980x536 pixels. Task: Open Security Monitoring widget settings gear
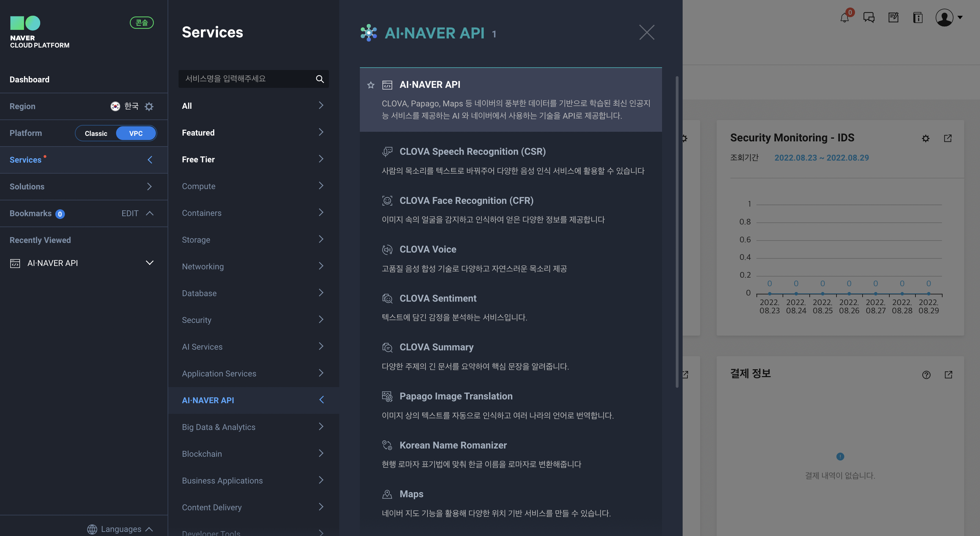pyautogui.click(x=926, y=138)
